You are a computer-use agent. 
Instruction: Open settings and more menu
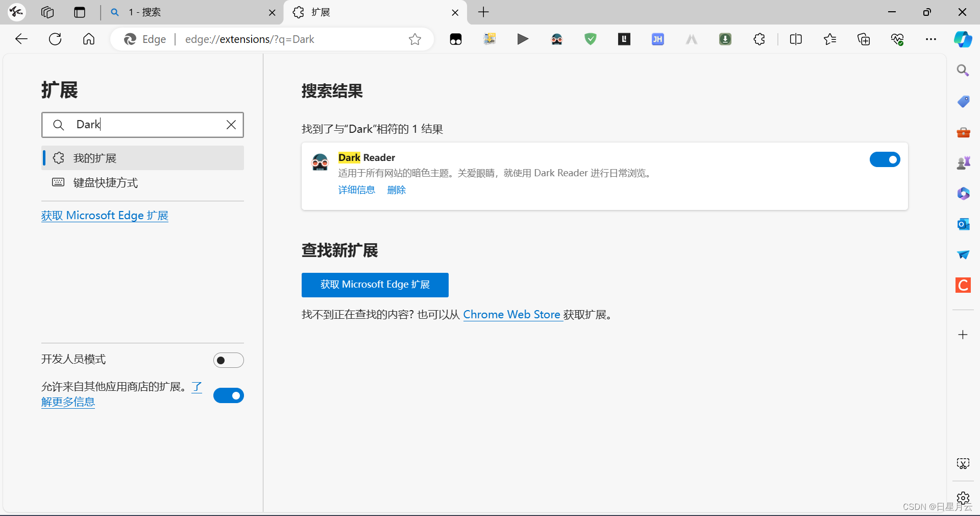coord(931,39)
